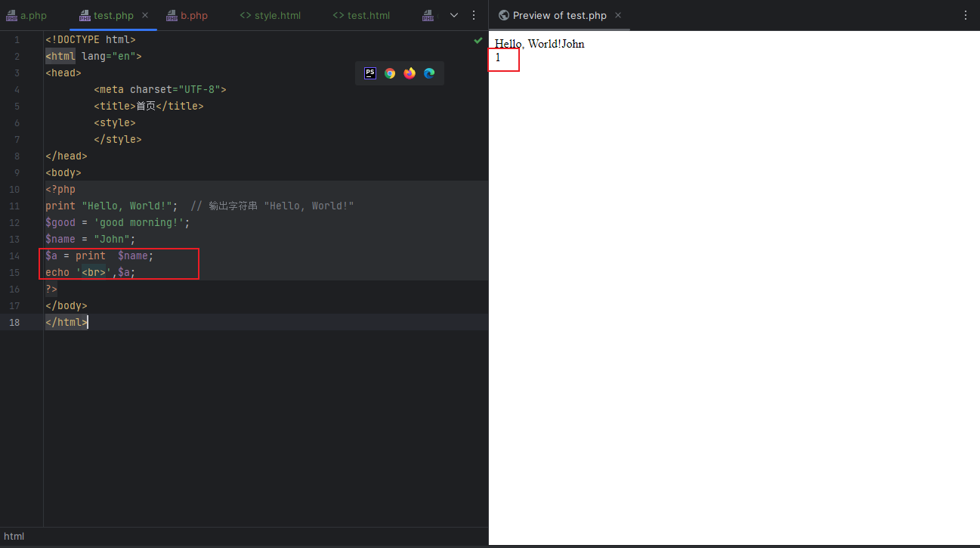Click the PhpStorm PS icon in browser bar
Screen dimensions: 980x548
tap(369, 73)
